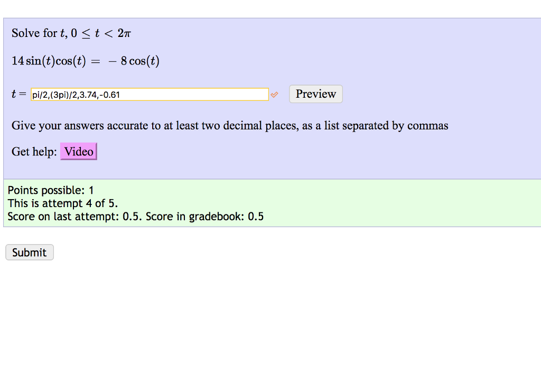
Task: Click the 'Solve for t' problem statement
Action: [70, 33]
